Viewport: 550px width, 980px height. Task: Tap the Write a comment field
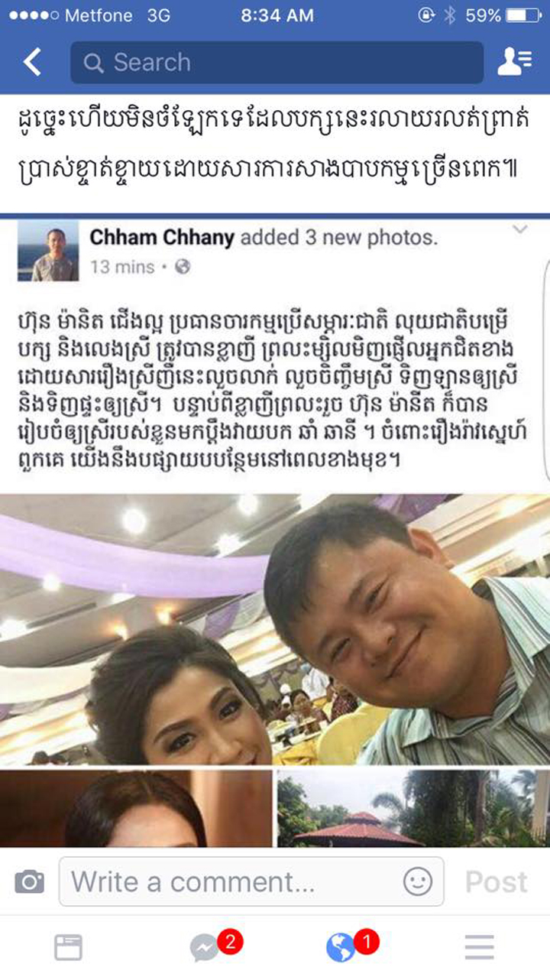tap(251, 882)
